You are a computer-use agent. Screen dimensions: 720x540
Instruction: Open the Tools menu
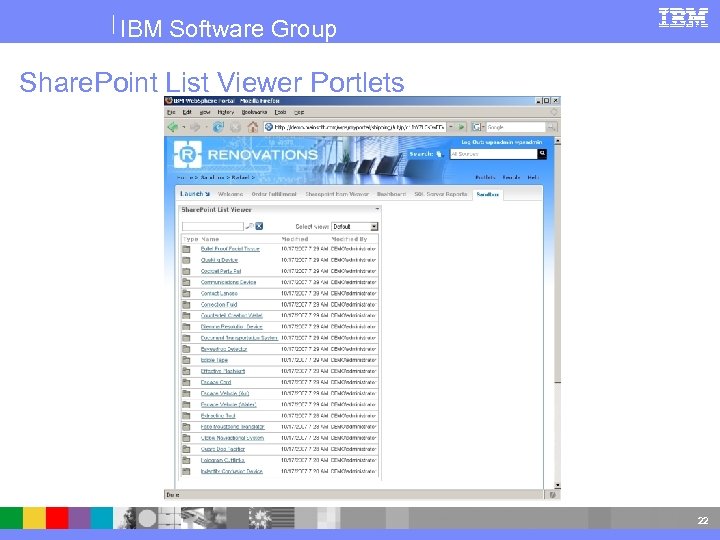pyautogui.click(x=280, y=112)
